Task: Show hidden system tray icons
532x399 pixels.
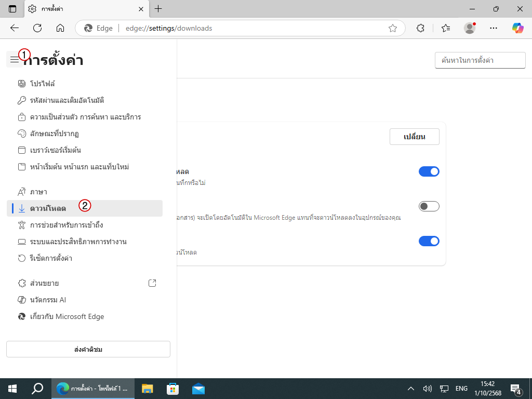Action: pos(411,389)
